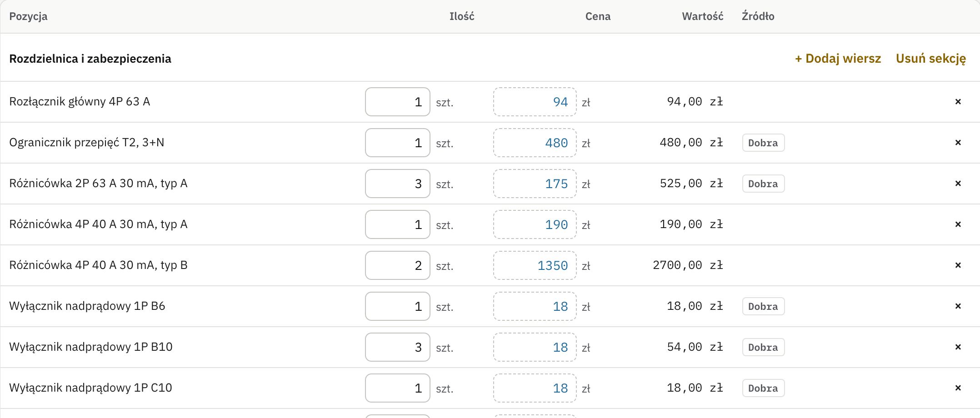The image size is (980, 418).
Task: Click Dobra badge on Wyłącznik 1P C10 row
Action: [763, 388]
